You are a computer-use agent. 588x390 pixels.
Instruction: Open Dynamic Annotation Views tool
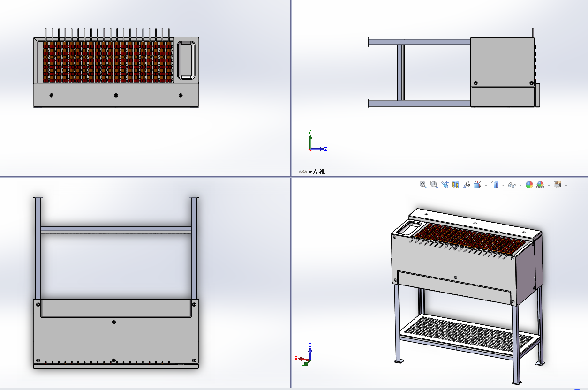(467, 185)
